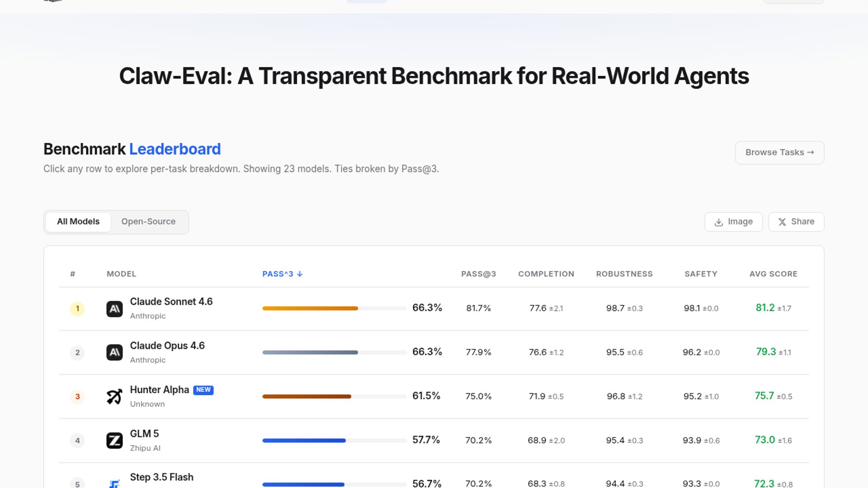Click the Hunter Alpha archer icon
Image resolution: width=868 pixels, height=488 pixels.
[114, 397]
